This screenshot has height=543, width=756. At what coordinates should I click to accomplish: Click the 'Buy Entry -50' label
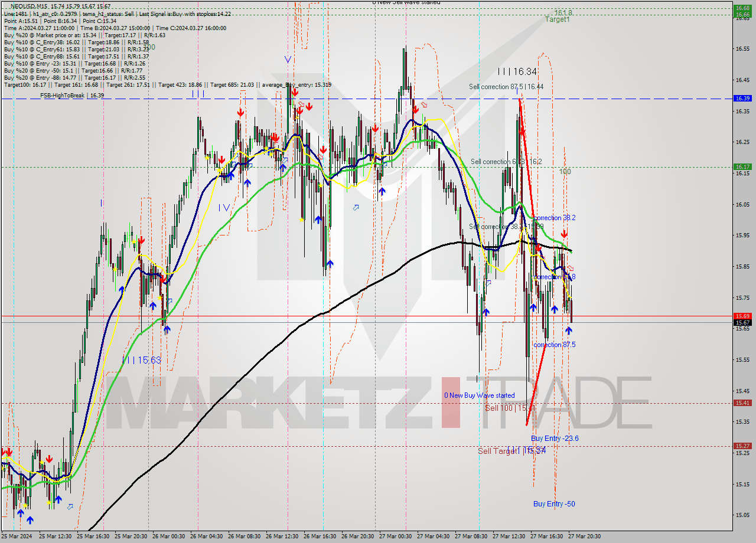coord(554,504)
